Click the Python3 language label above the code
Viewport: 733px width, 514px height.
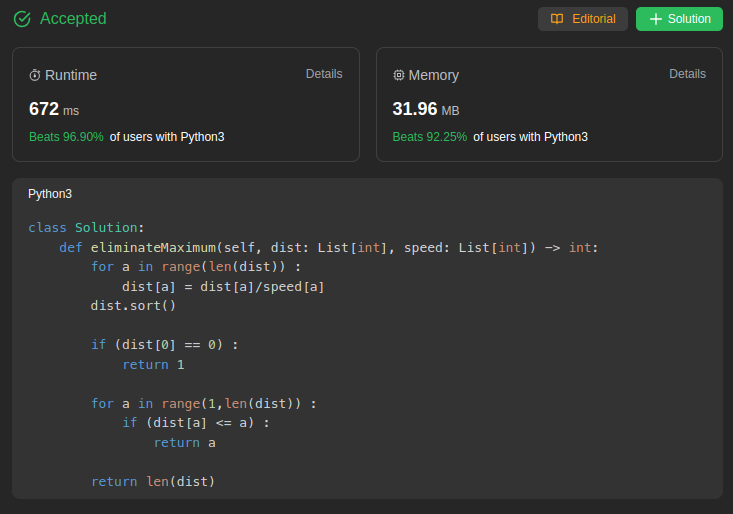coord(50,194)
